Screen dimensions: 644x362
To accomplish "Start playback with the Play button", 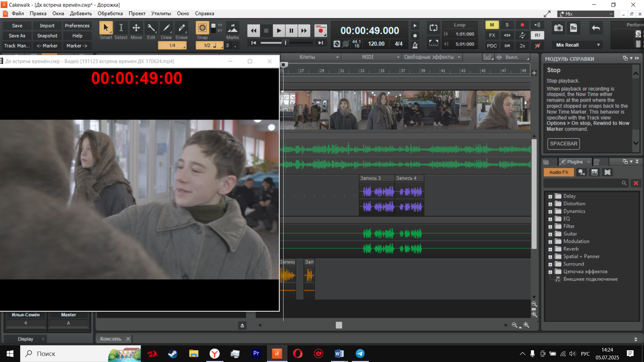I will [x=279, y=31].
